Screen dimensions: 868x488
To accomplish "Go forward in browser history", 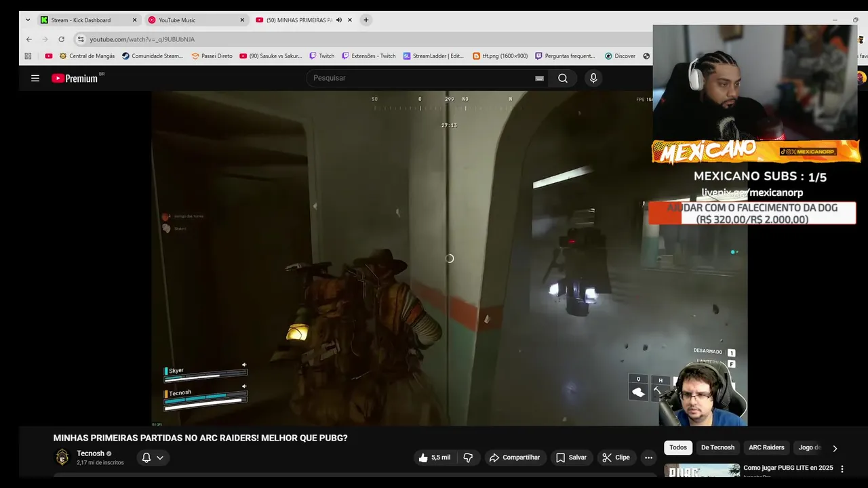I will [45, 39].
